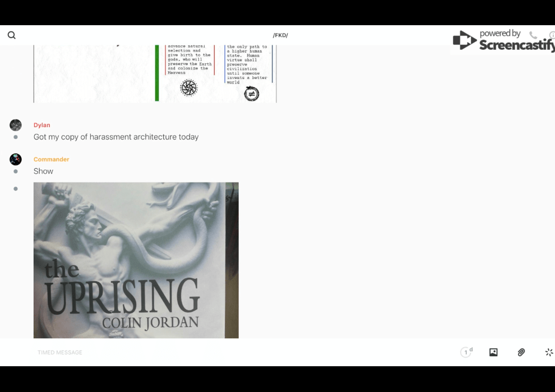This screenshot has width=555, height=392.
Task: Open the /FKD/ conversation title
Action: (x=280, y=35)
